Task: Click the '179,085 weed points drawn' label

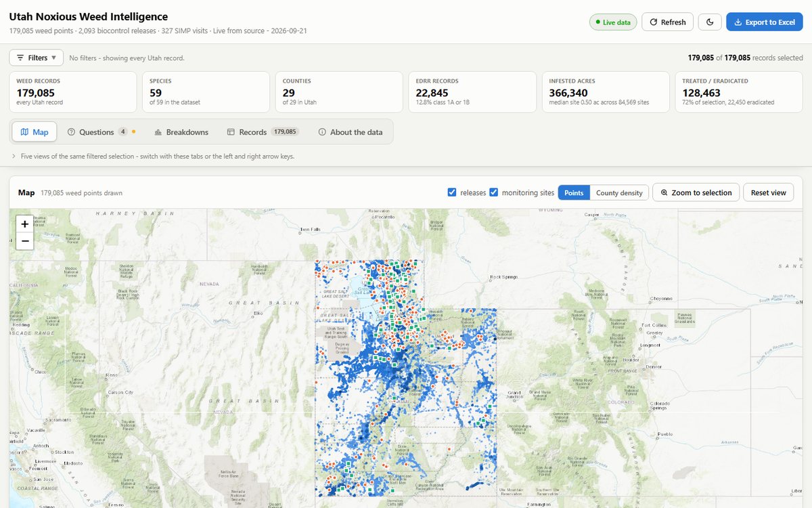Action: (x=81, y=193)
